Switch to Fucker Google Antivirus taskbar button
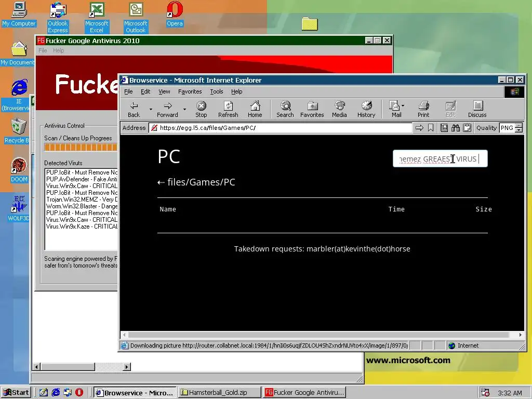The width and height of the screenshot is (532, 399). (304, 393)
